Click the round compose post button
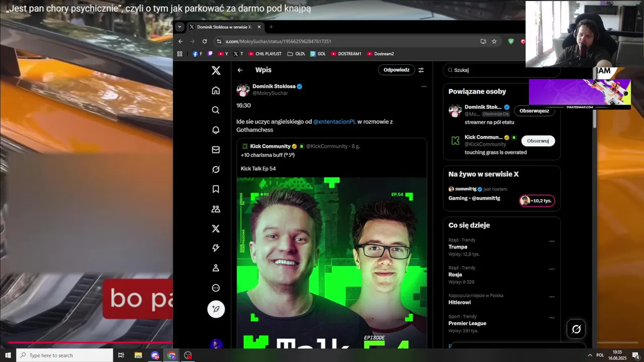 coord(216,309)
